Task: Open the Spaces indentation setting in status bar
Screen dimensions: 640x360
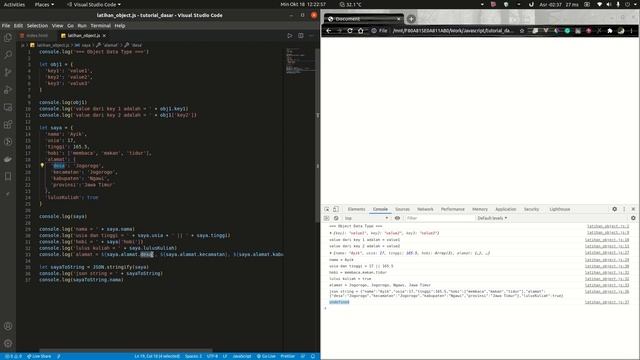Action: coord(193,356)
